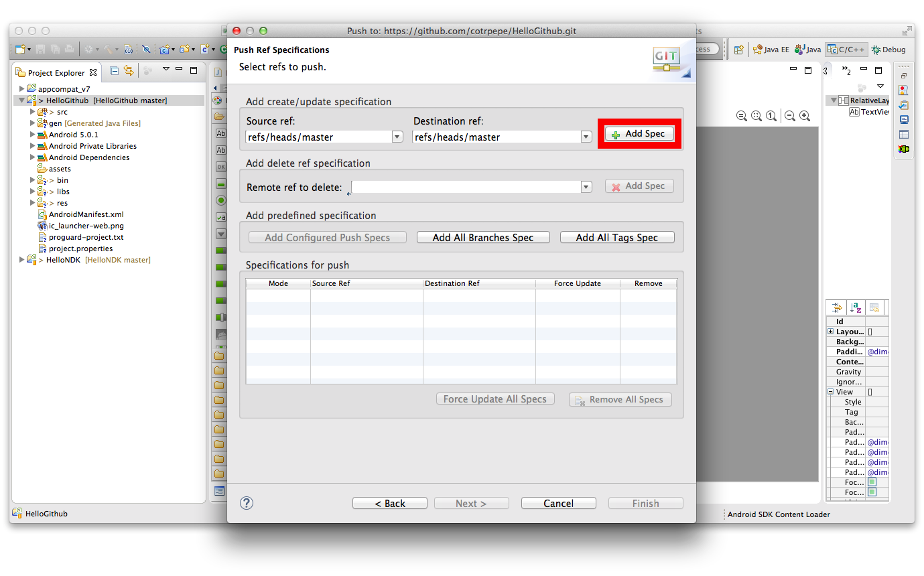924x576 pixels.
Task: Collapse the HelloGithub project tree
Action: click(22, 100)
